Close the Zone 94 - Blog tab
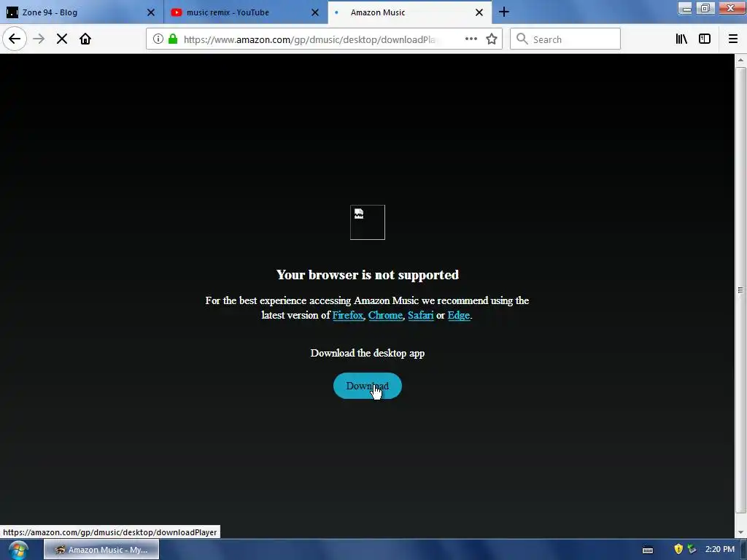 tap(151, 12)
